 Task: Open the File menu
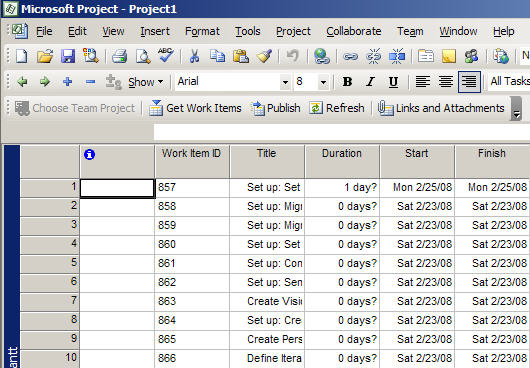pos(44,31)
